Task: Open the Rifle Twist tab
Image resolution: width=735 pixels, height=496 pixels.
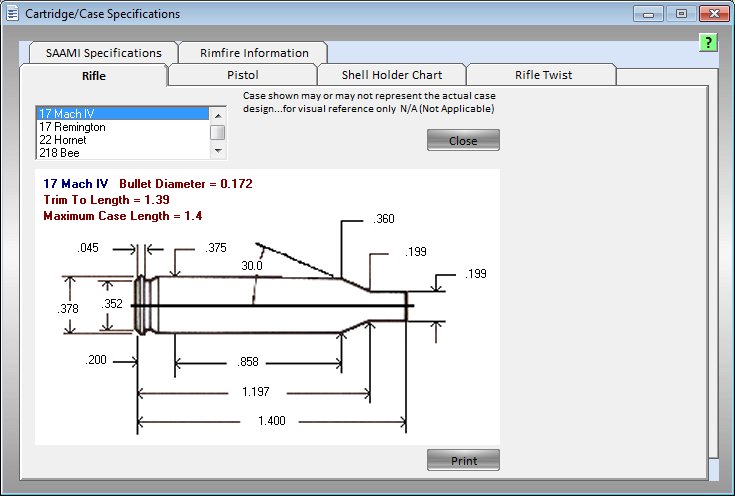Action: (543, 75)
